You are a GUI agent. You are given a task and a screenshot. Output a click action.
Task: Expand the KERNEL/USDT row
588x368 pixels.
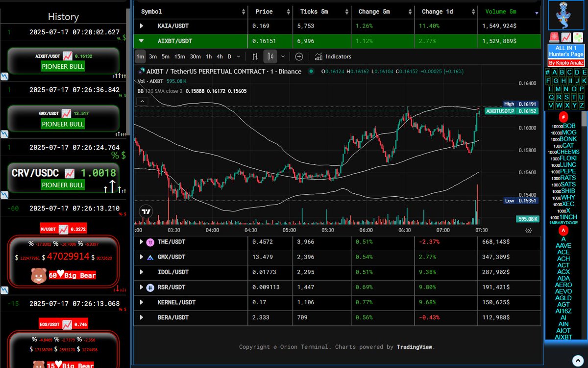point(142,302)
